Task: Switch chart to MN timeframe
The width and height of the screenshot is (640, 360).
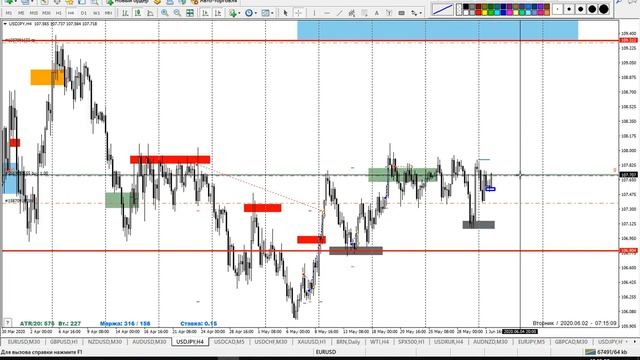Action: click(109, 13)
